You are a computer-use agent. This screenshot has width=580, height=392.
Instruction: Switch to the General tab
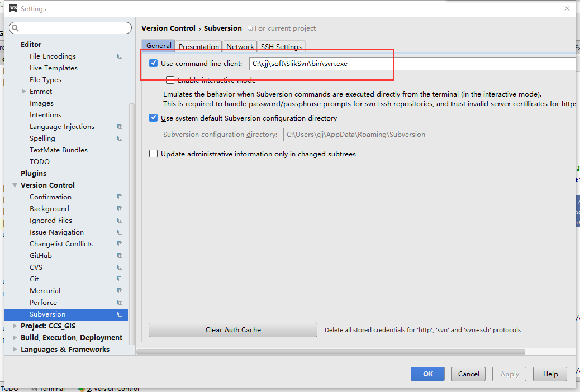159,45
